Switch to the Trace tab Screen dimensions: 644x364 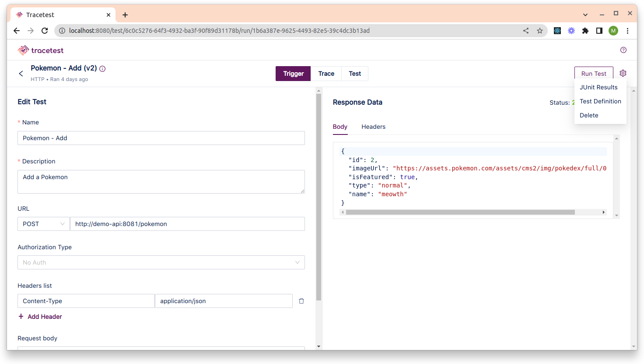coord(326,74)
